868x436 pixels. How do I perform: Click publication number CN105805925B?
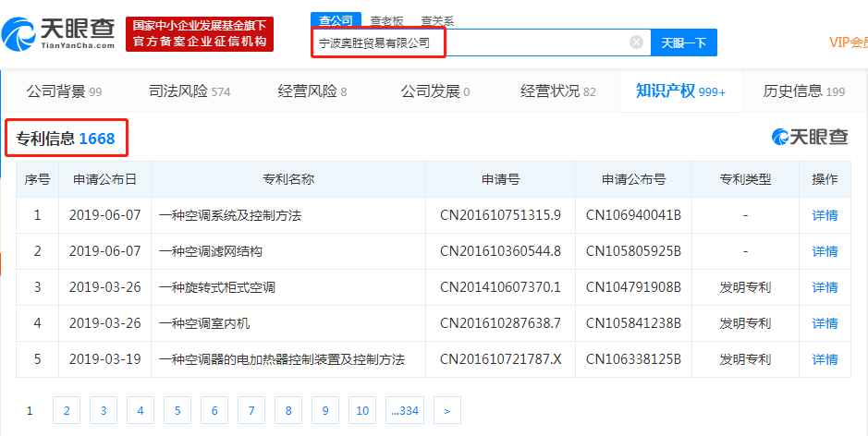tap(633, 251)
